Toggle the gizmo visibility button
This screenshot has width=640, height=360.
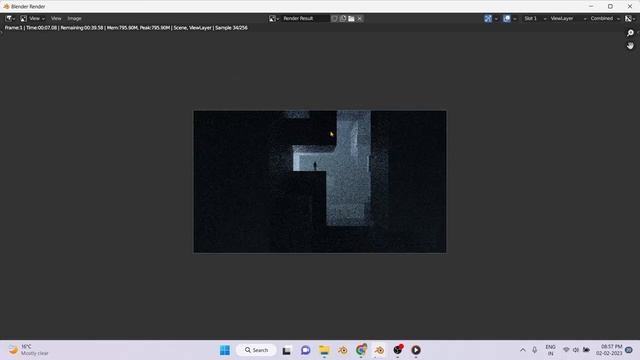tap(488, 18)
